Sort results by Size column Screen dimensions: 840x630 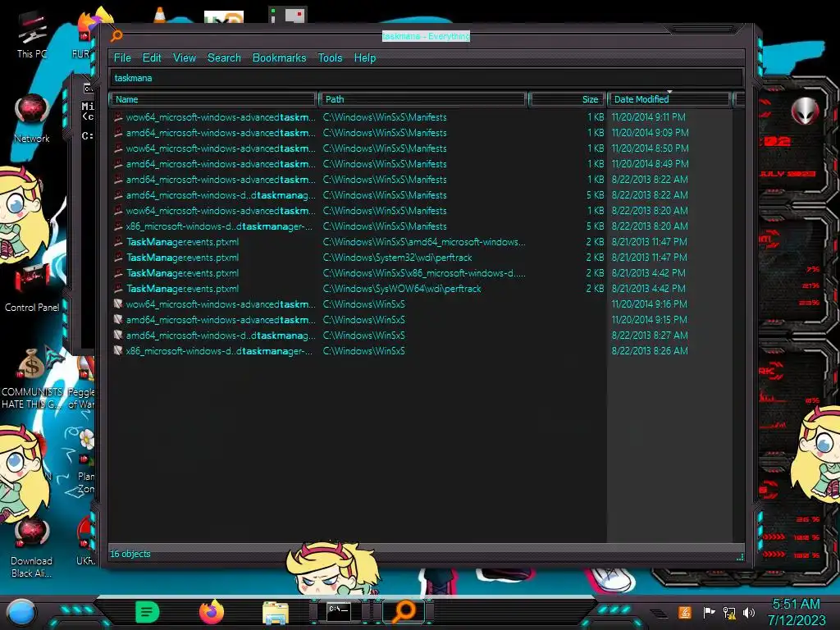(x=568, y=99)
